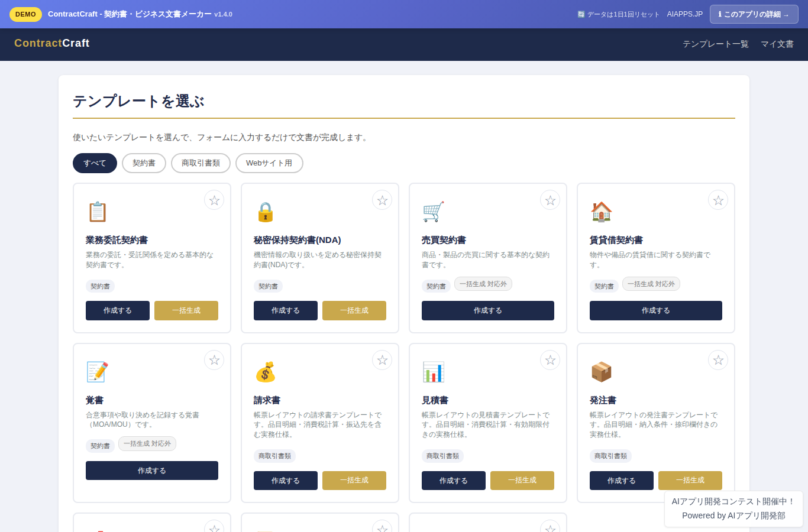Click 一括生成 for 業務委託契約書
Viewport: 808px width, 532px height.
coord(186,310)
